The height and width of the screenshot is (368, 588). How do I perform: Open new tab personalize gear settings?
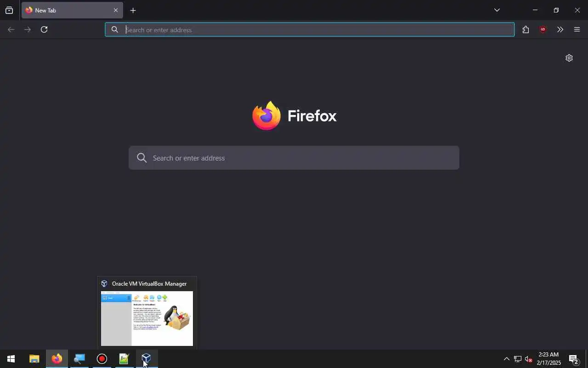click(569, 58)
